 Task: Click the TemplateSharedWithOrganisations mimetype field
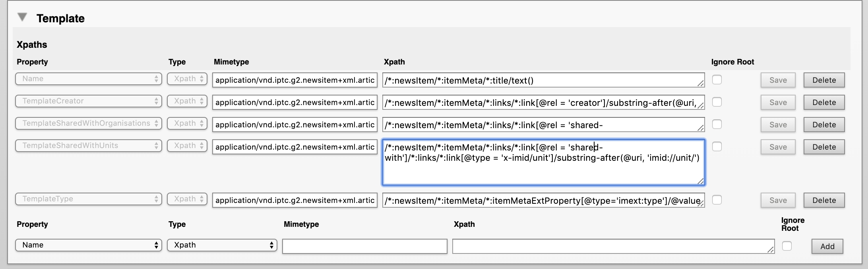tap(294, 125)
